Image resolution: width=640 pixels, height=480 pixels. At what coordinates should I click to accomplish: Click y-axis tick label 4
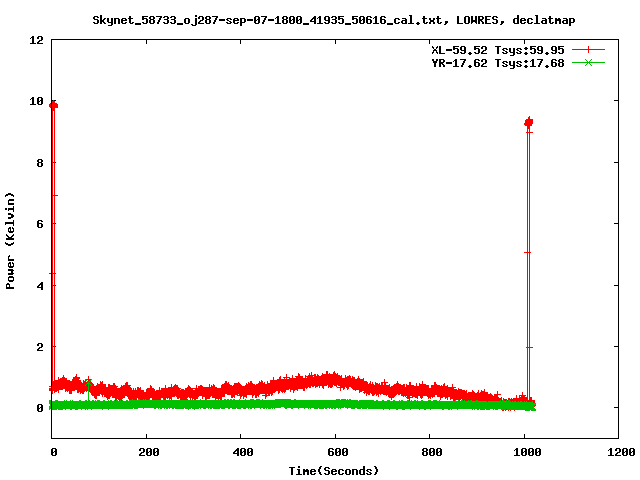tap(40, 286)
